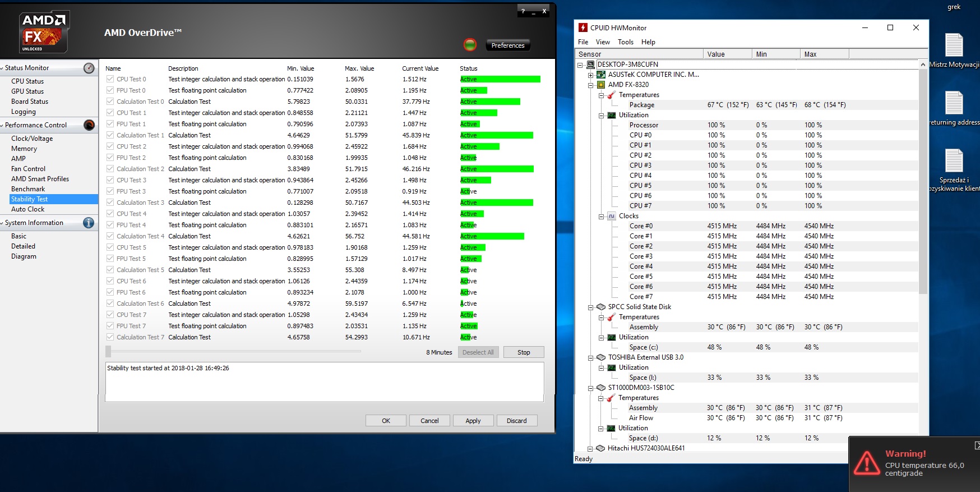
Task: Collapse the ST1000DM003-1SB10C node
Action: [x=590, y=388]
